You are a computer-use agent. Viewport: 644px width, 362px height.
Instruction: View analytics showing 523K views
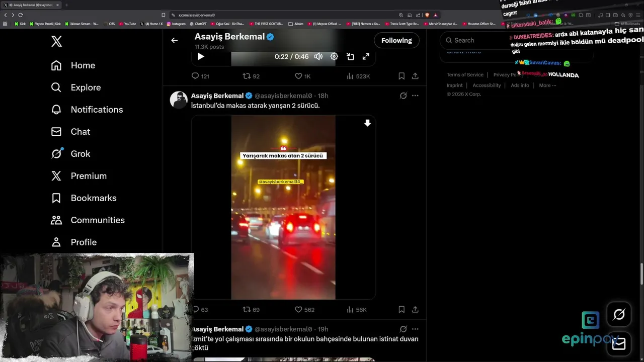[x=358, y=76]
